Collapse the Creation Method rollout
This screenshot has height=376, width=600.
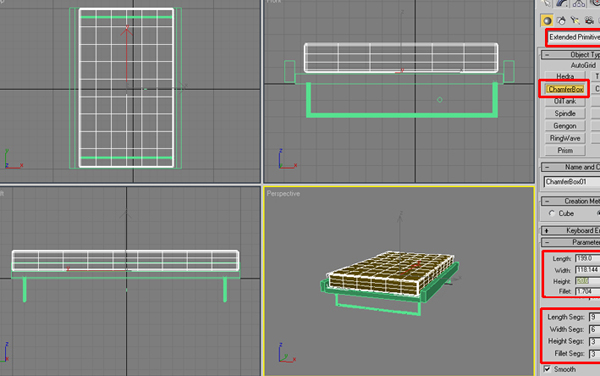tap(571, 201)
